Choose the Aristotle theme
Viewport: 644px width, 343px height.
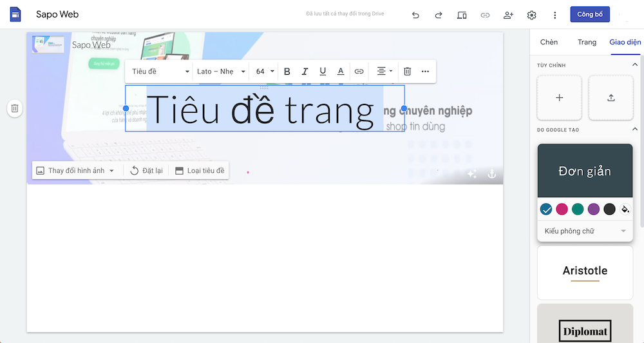(585, 273)
